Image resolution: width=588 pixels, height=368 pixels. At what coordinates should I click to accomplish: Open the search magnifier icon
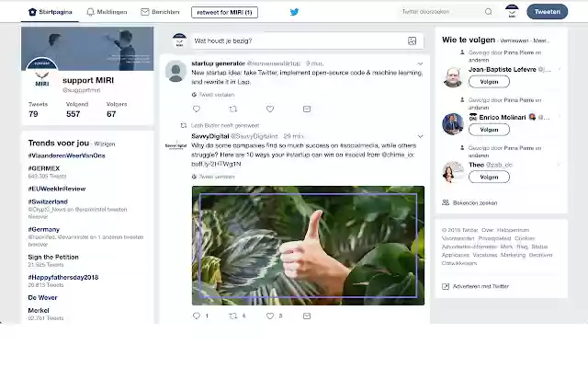[x=488, y=12]
